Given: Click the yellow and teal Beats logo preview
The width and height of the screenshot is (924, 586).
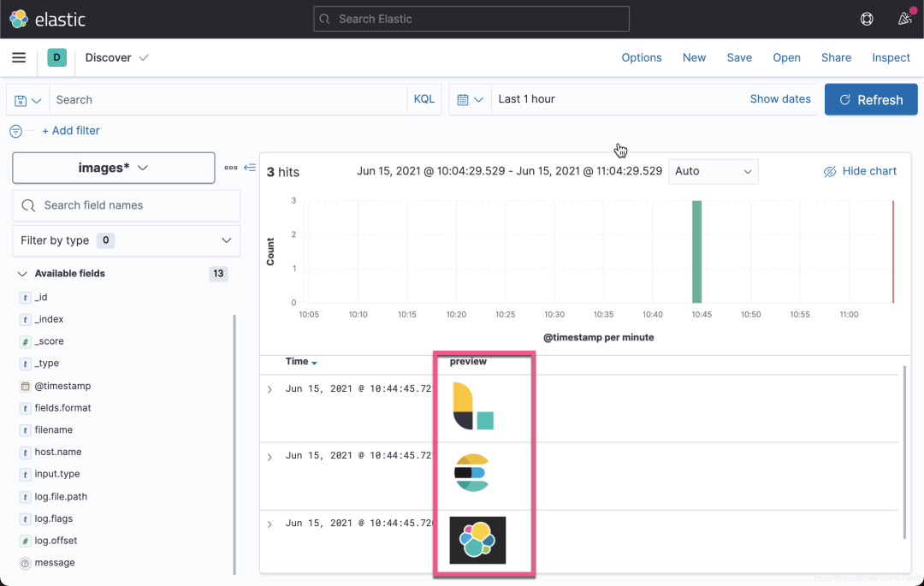Looking at the screenshot, I should click(x=473, y=405).
